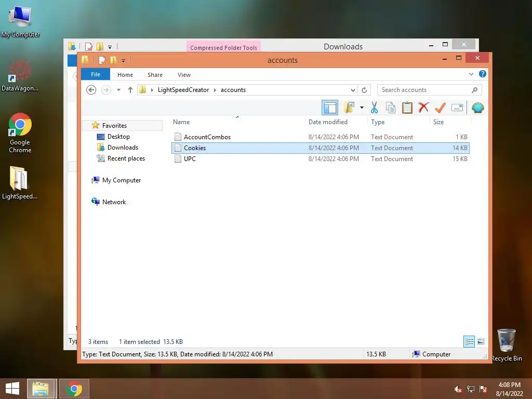The height and width of the screenshot is (399, 532).
Task: Select the AccountCombos text file
Action: pyautogui.click(x=320, y=137)
